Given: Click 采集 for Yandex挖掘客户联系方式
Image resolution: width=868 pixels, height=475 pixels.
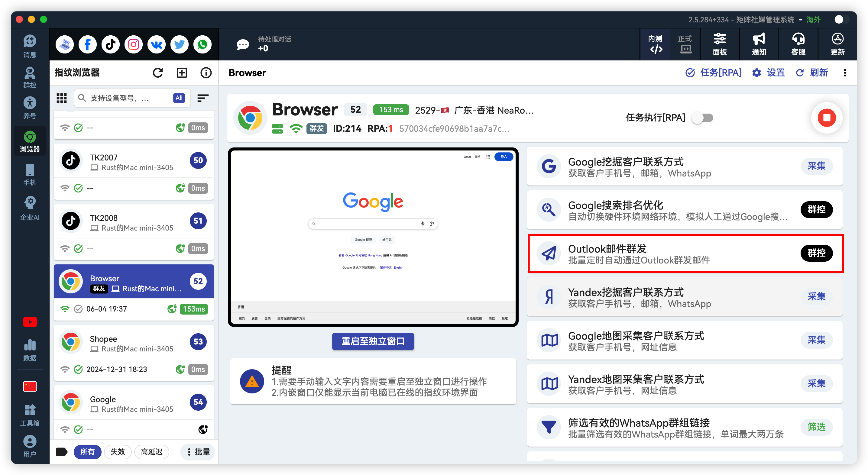Looking at the screenshot, I should [x=816, y=296].
